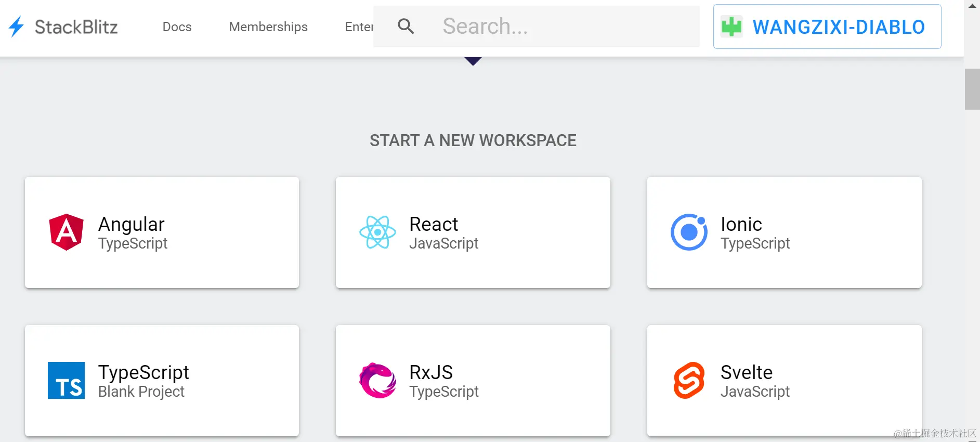Click the "TypeScript" subtitle under RxJS
The image size is (980, 442).
[444, 392]
